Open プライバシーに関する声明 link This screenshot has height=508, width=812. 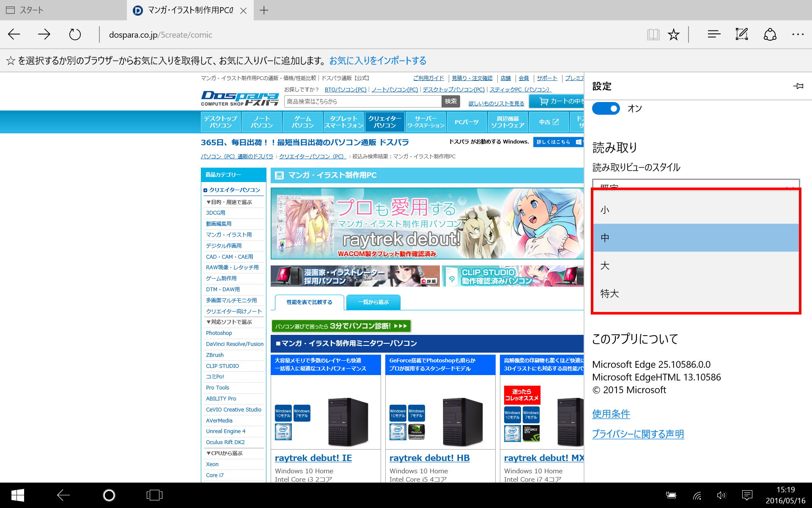tap(638, 434)
